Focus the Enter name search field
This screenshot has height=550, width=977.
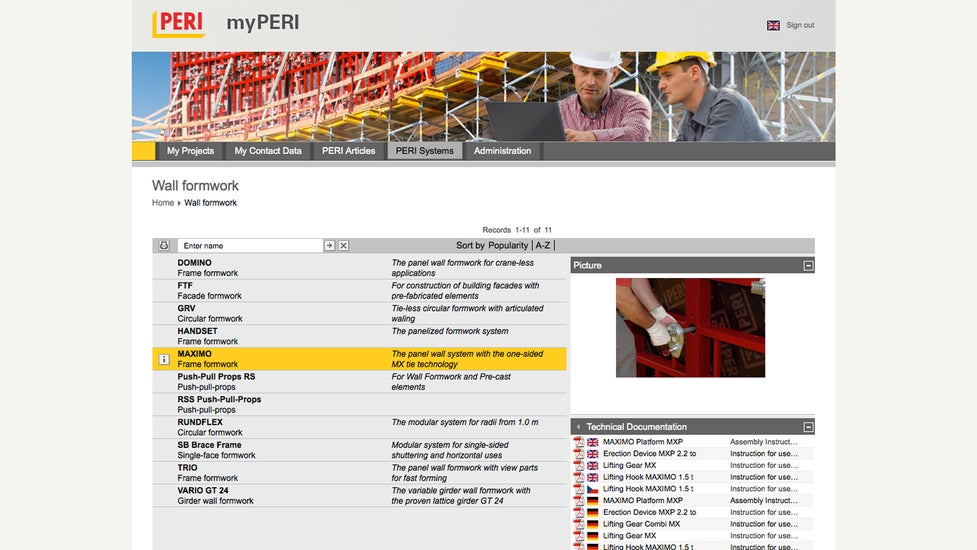pos(250,246)
